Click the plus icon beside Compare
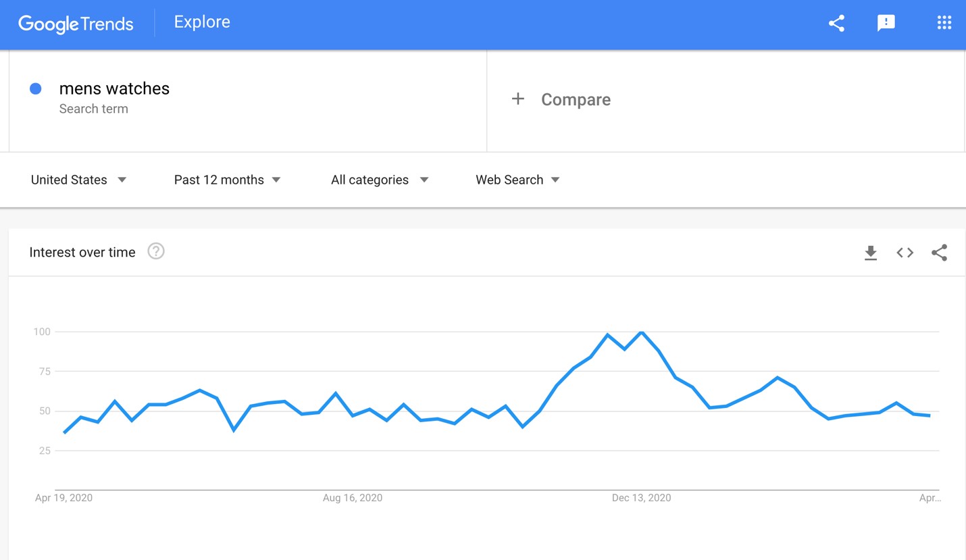The height and width of the screenshot is (560, 966). 518,99
